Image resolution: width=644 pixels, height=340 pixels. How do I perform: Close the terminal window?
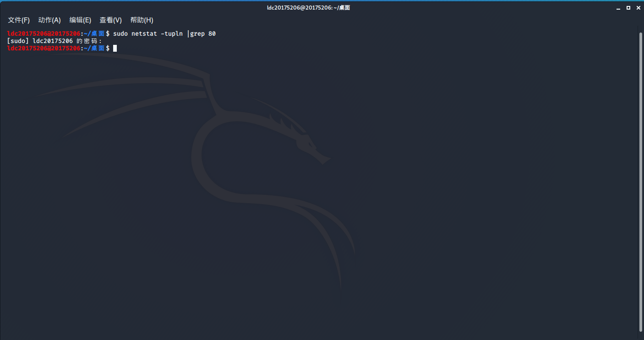click(638, 8)
